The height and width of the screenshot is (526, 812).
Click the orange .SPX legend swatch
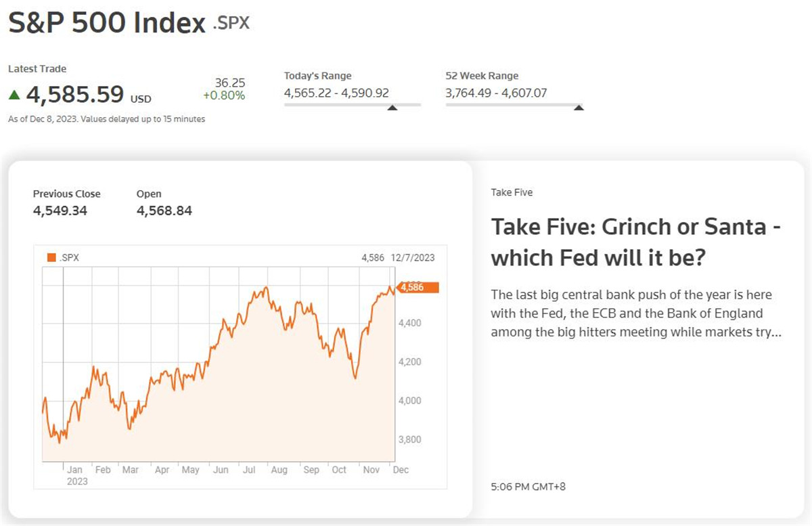point(51,257)
